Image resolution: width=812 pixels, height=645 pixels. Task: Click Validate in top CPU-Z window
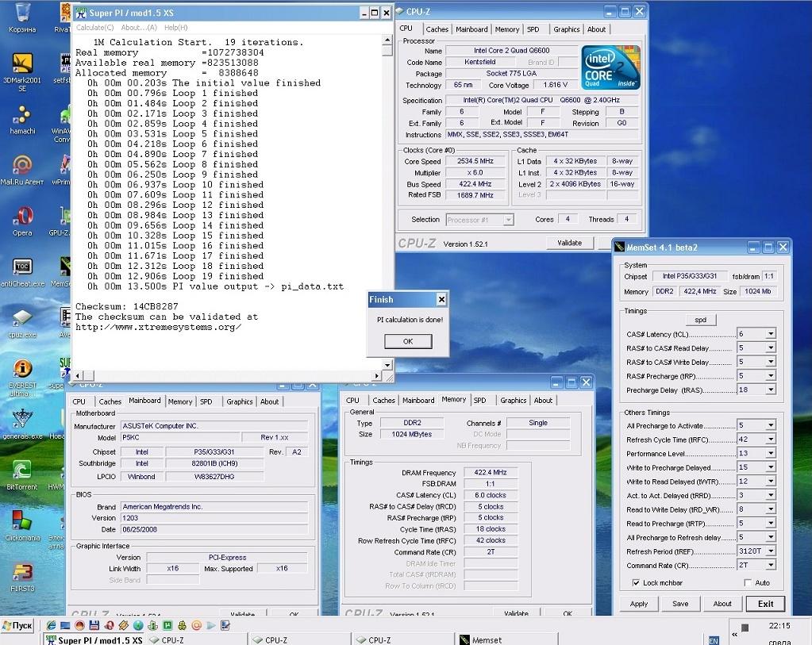[x=570, y=243]
